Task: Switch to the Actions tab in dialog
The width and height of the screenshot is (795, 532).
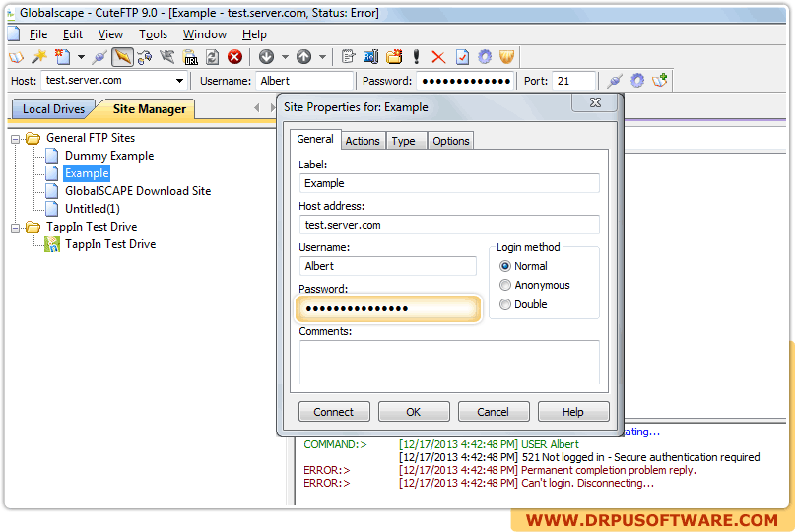Action: tap(363, 141)
